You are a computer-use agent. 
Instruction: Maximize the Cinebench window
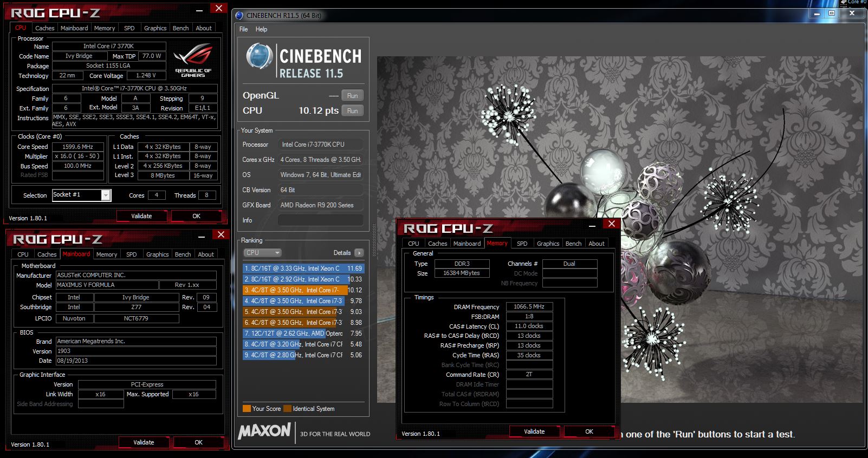click(832, 13)
